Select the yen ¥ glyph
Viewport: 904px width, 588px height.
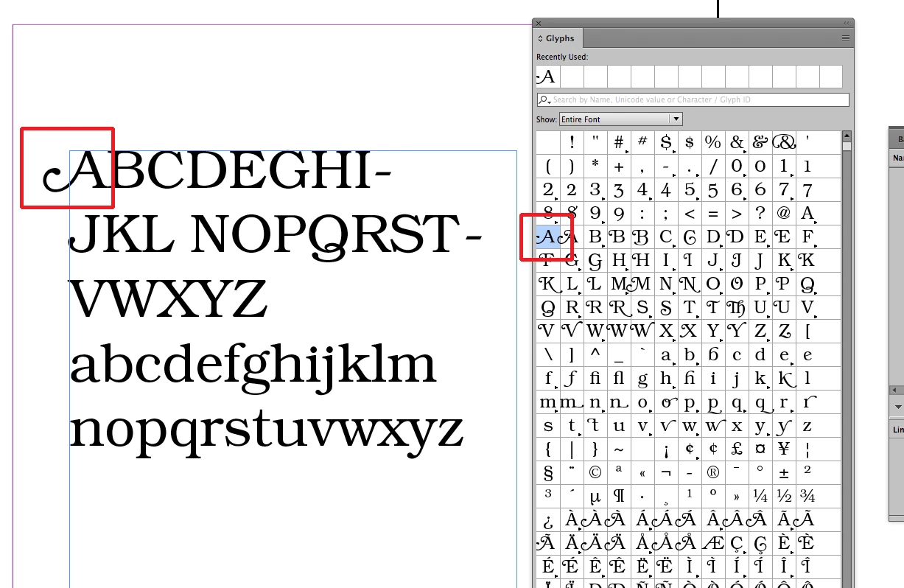(x=783, y=449)
